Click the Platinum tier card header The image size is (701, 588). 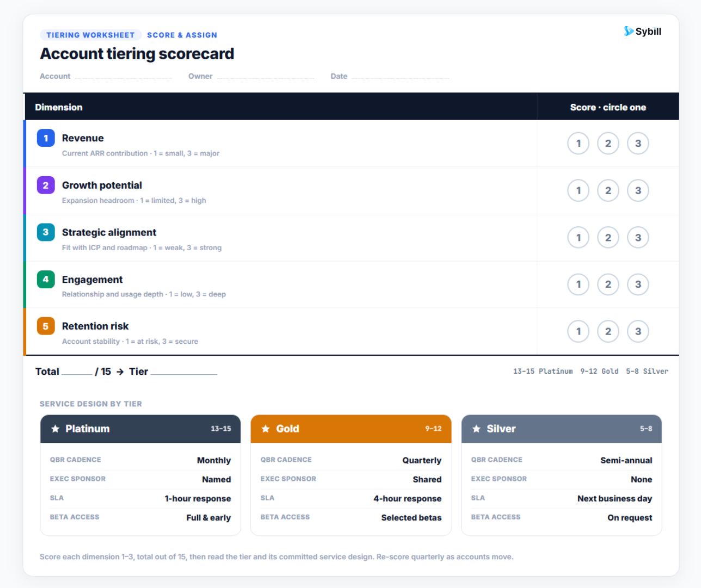coord(140,429)
